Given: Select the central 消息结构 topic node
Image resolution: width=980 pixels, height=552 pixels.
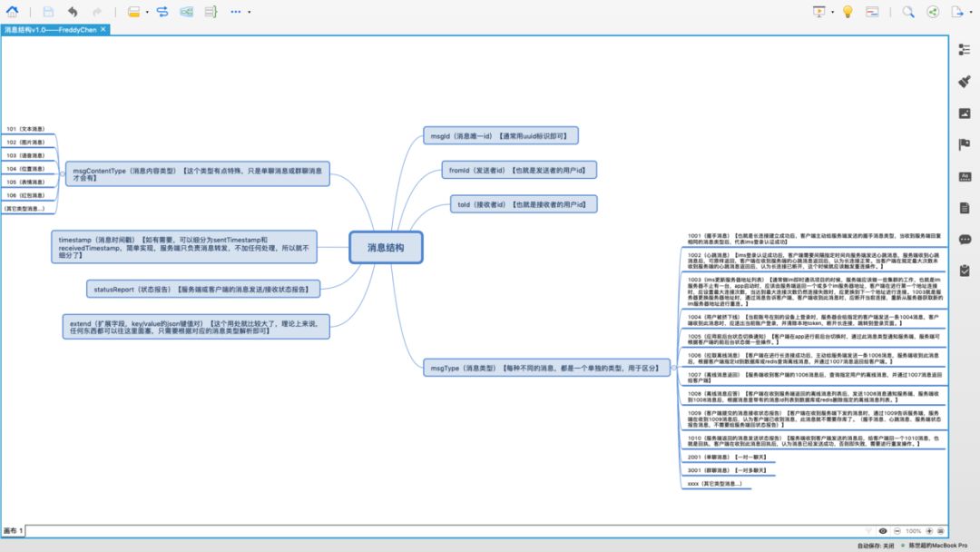Looking at the screenshot, I should [x=386, y=247].
